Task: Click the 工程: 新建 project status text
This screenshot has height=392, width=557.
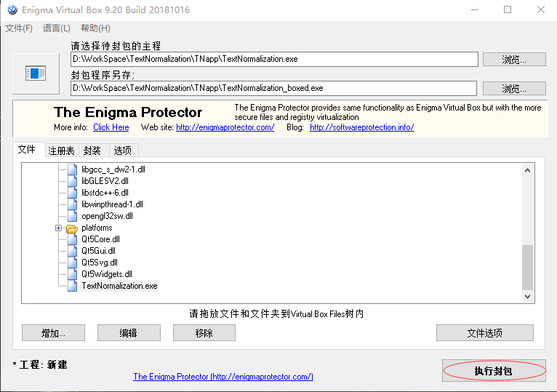Action: click(40, 364)
